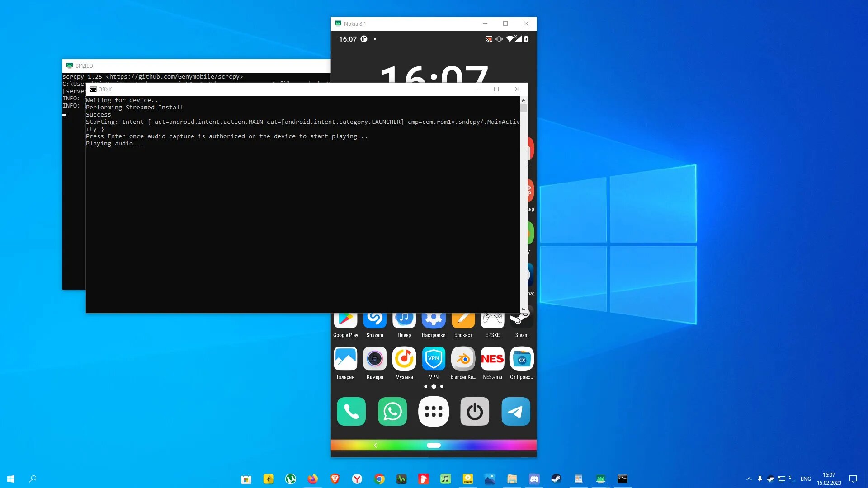This screenshot has width=868, height=488.
Task: Tap the green Phone dialer icon
Action: pos(351,411)
